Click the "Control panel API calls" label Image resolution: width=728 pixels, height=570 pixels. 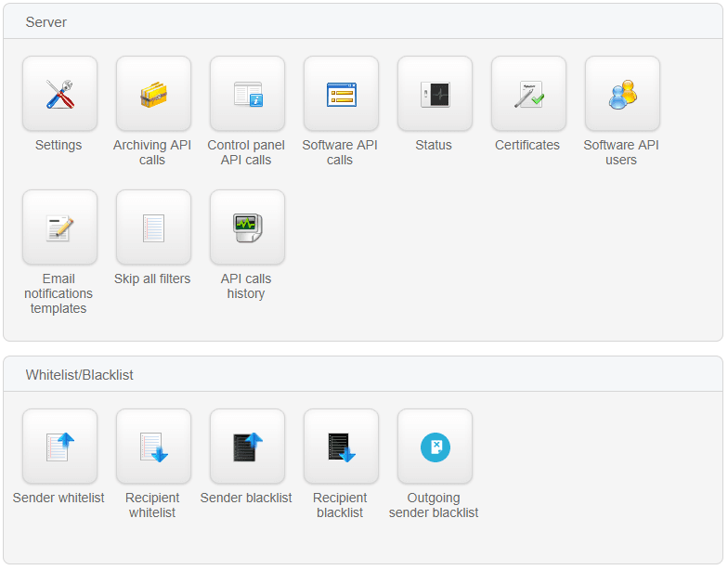[246, 152]
